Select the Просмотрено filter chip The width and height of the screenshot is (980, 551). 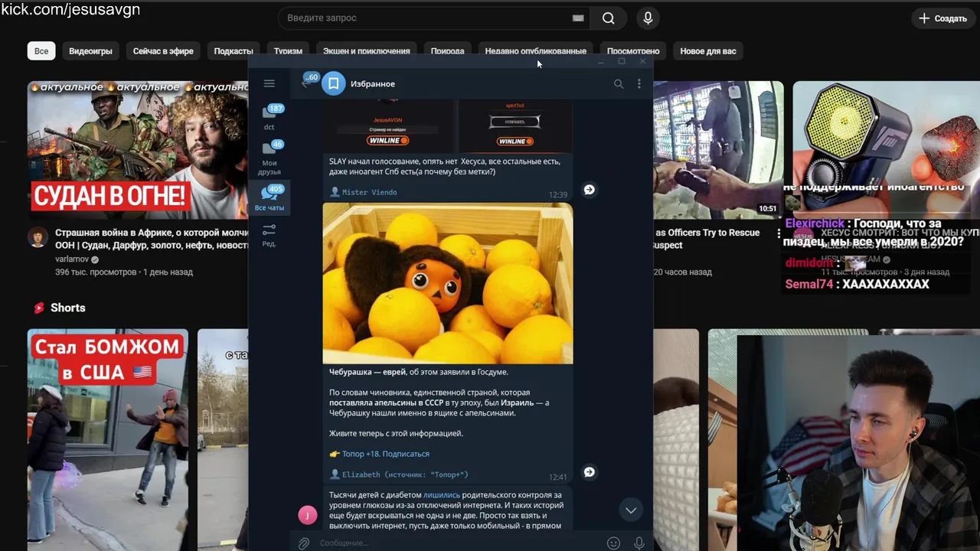tap(633, 51)
